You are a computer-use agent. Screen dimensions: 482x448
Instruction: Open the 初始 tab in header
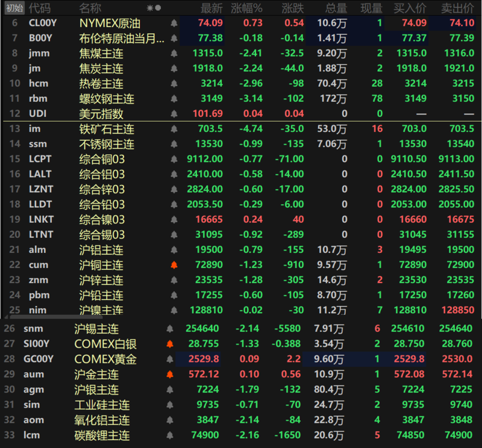(x=14, y=8)
